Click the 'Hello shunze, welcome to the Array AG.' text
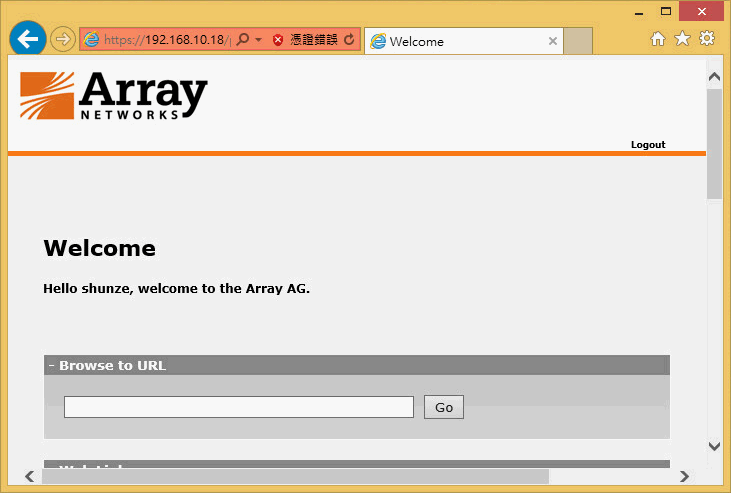 coord(176,289)
